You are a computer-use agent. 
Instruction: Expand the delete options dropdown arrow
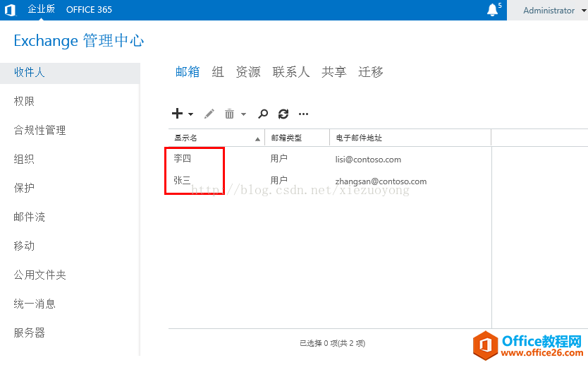[243, 114]
